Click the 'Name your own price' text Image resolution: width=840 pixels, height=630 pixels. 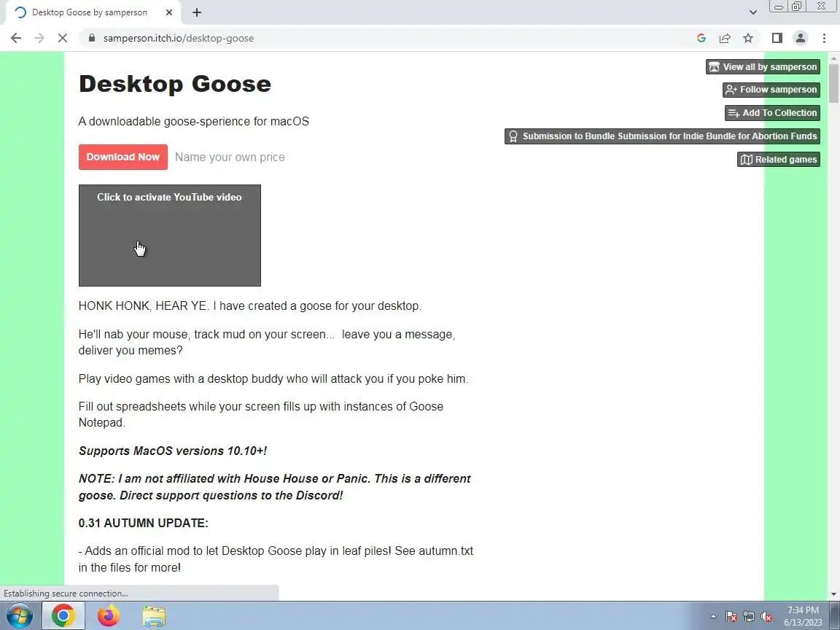(230, 157)
